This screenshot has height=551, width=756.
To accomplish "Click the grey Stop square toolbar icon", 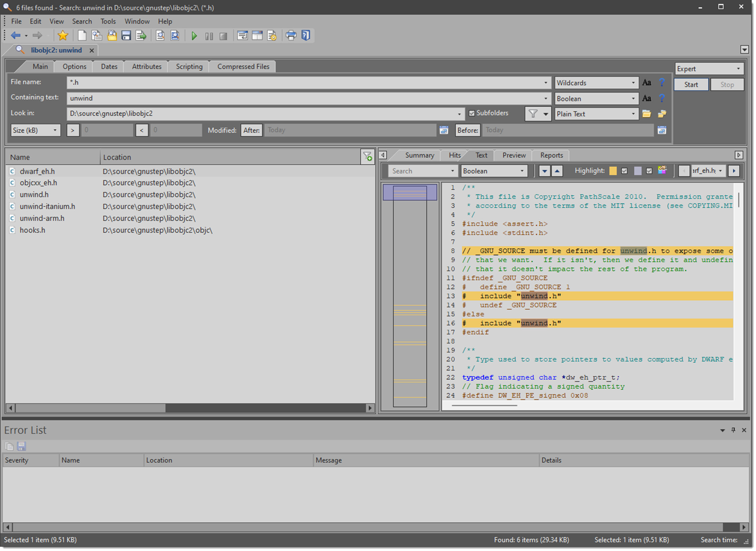I will [x=224, y=36].
